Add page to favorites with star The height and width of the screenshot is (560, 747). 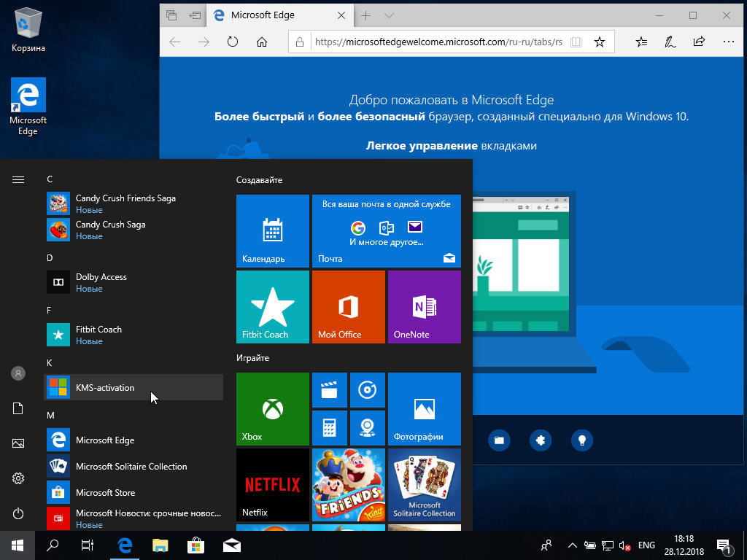(x=599, y=42)
